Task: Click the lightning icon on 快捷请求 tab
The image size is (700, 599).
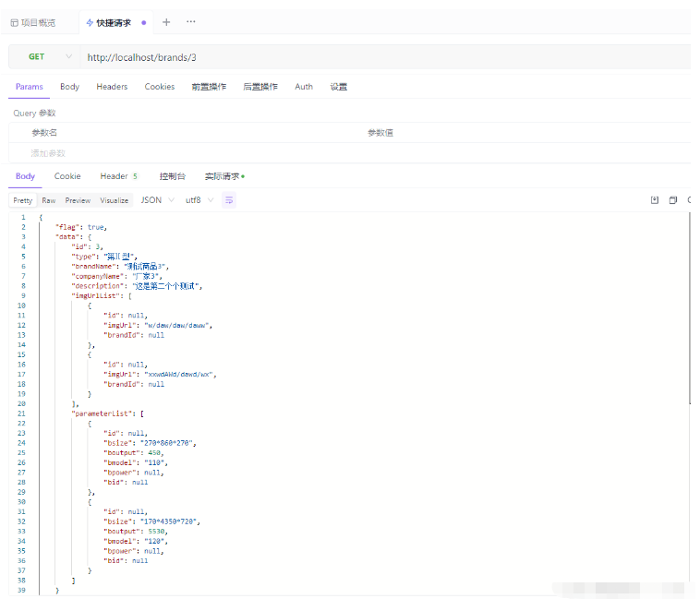Action: 90,23
